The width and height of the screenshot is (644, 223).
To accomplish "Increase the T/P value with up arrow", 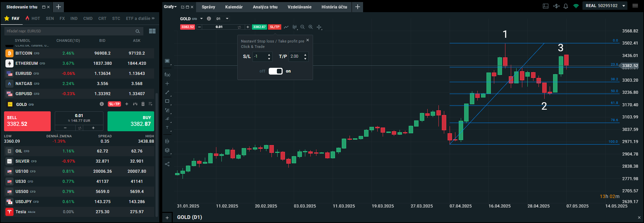I will point(305,54).
